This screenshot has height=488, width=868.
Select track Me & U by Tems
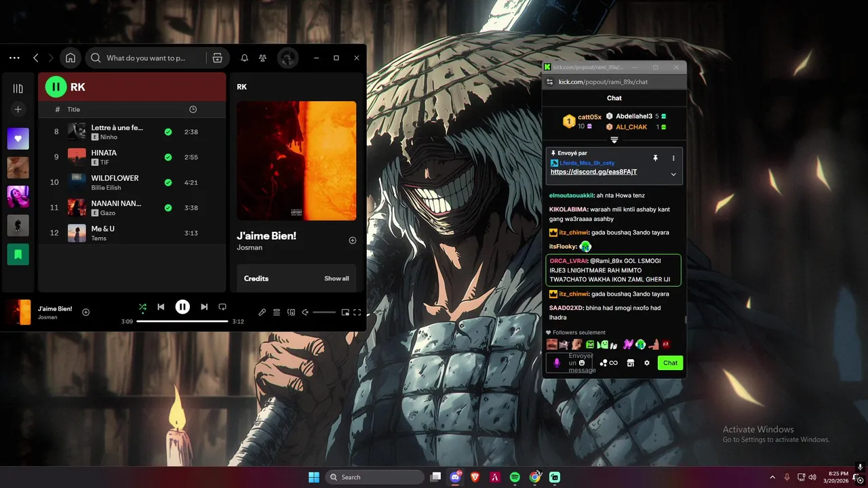point(132,233)
